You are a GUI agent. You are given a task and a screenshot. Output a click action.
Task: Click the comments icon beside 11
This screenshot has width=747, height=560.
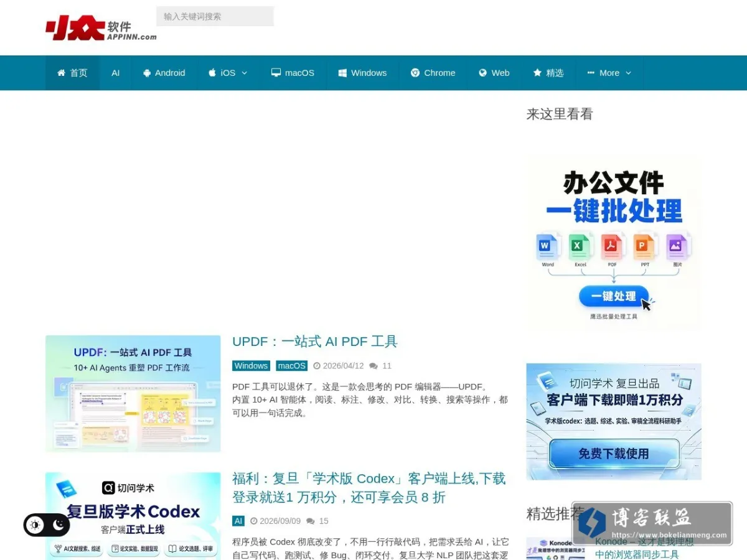374,366
